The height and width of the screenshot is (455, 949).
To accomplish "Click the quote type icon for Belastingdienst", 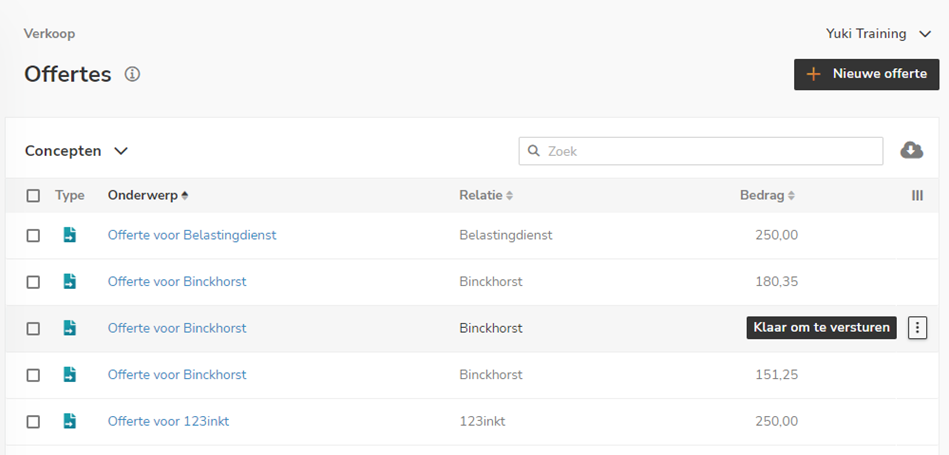I will pos(69,235).
